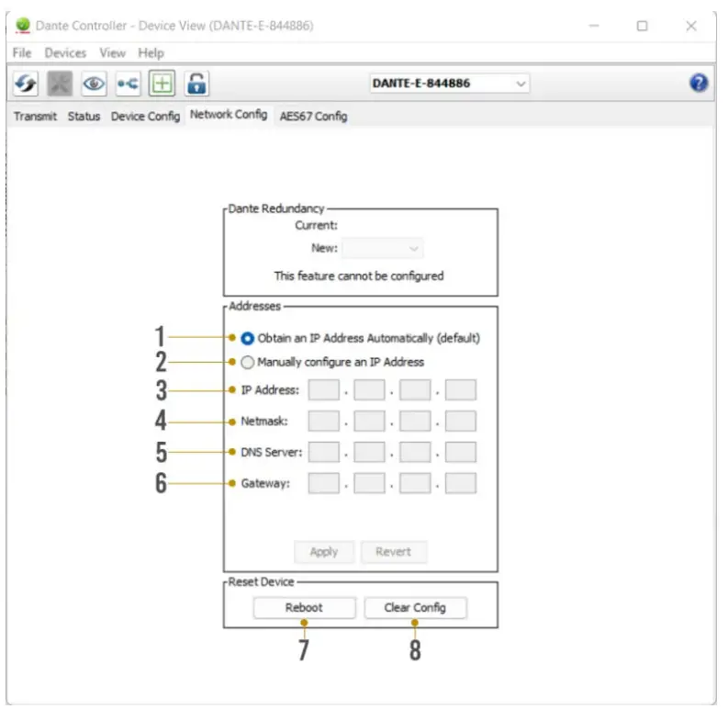This screenshot has width=728, height=720.
Task: Select Obtain an IP Address Automatically radio
Action: pos(248,339)
